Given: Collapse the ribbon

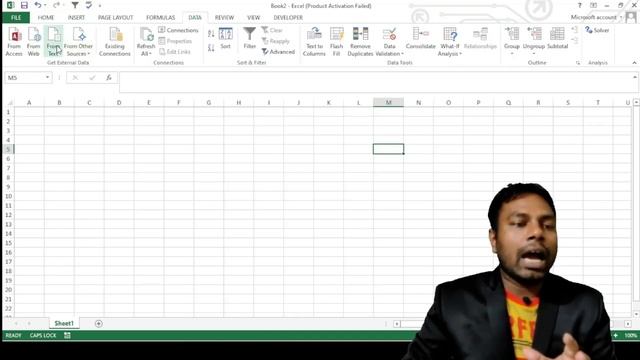Looking at the screenshot, I should pyautogui.click(x=634, y=63).
